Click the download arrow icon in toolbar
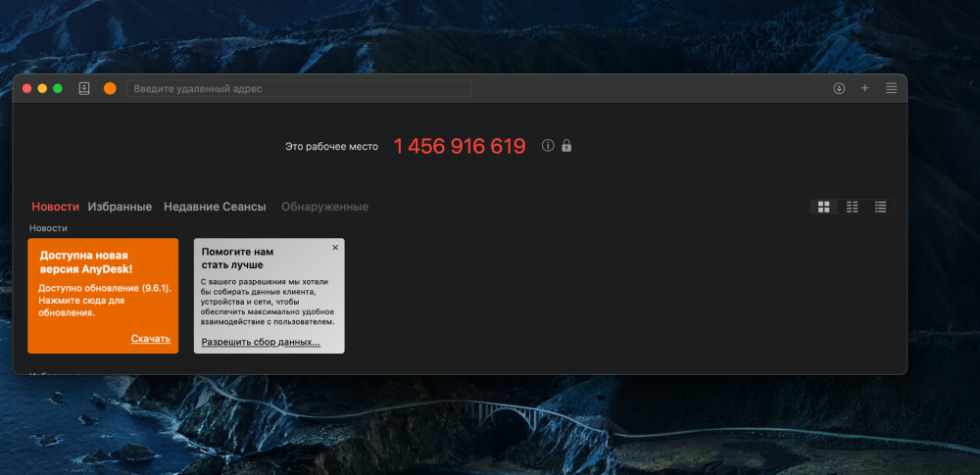The image size is (980, 475). pyautogui.click(x=840, y=89)
